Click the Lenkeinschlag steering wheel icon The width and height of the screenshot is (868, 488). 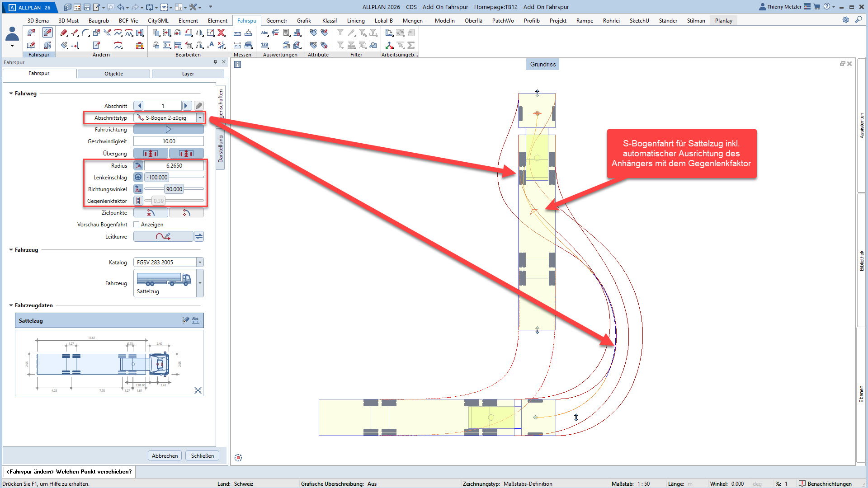click(138, 177)
